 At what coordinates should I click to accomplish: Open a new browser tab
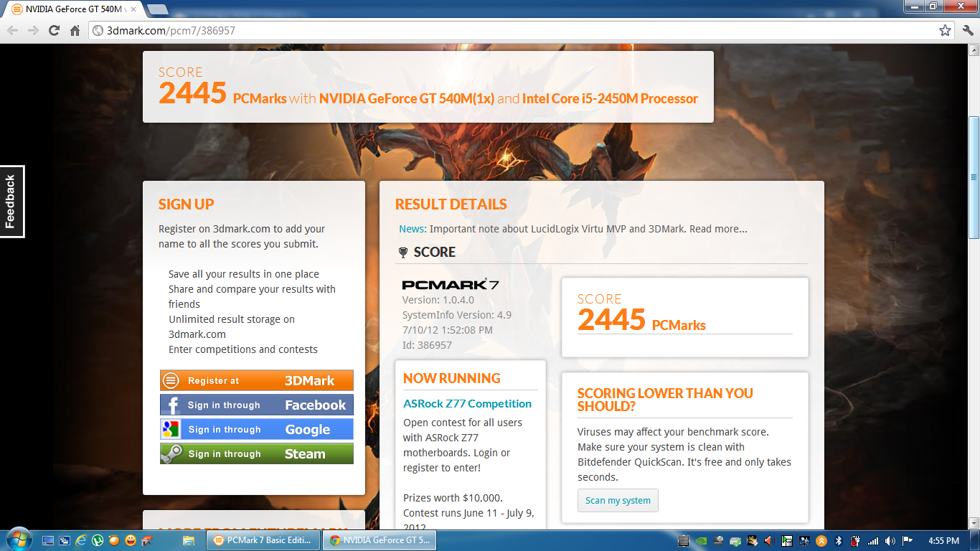(157, 9)
